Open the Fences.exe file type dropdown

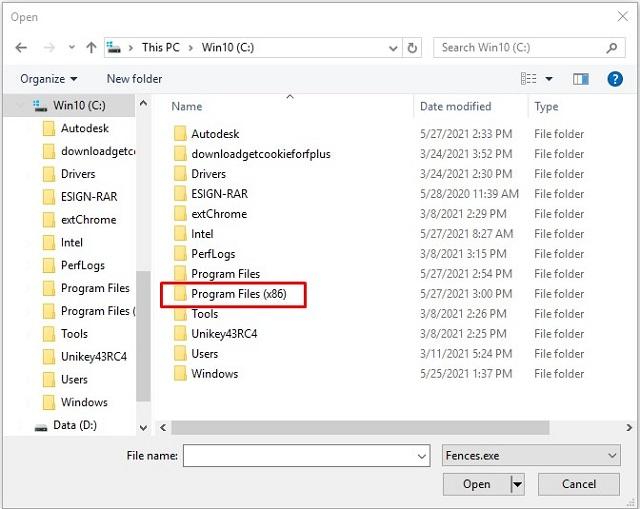pos(531,456)
